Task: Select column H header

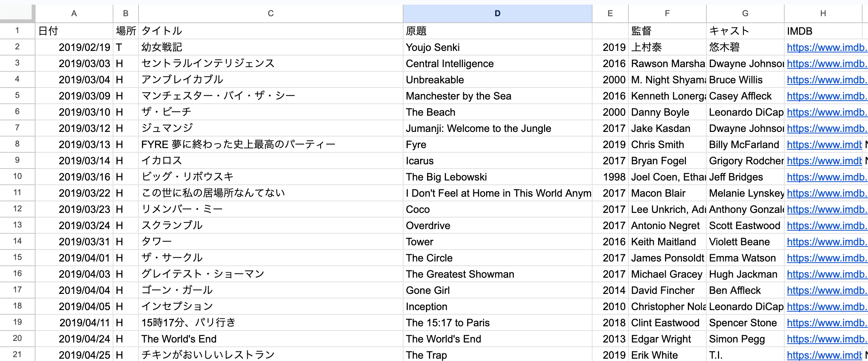Action: 823,13
